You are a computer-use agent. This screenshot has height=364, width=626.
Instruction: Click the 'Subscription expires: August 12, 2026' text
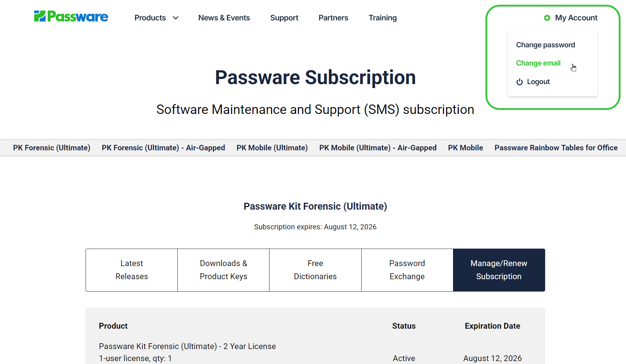point(315,227)
